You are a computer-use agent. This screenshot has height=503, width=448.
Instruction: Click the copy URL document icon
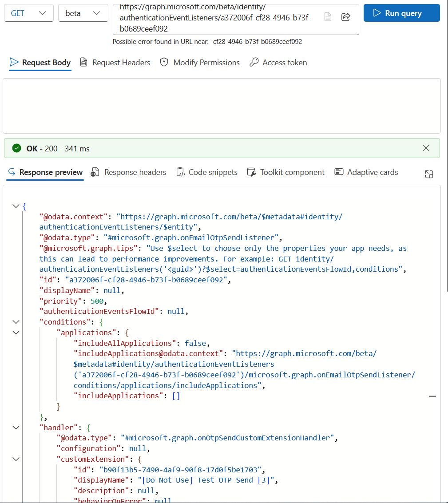click(x=328, y=17)
